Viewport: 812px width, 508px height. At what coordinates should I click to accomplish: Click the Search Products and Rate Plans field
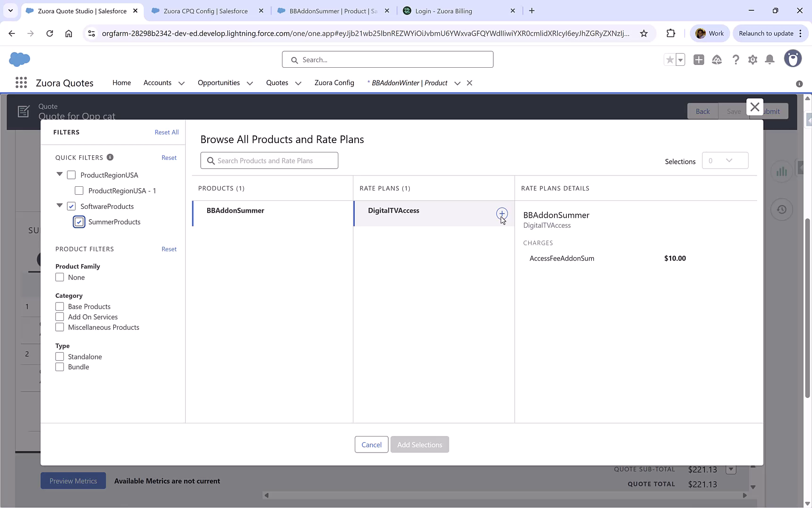point(269,160)
